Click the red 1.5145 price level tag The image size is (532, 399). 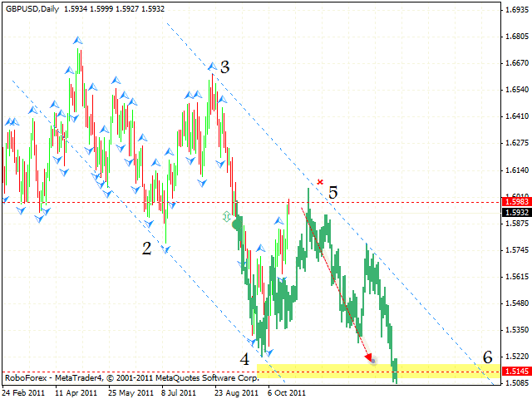[517, 372]
